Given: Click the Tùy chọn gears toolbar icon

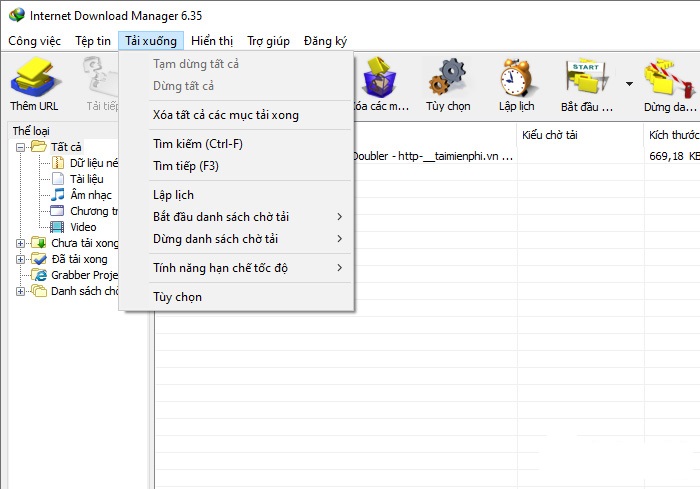Looking at the screenshot, I should (x=448, y=77).
